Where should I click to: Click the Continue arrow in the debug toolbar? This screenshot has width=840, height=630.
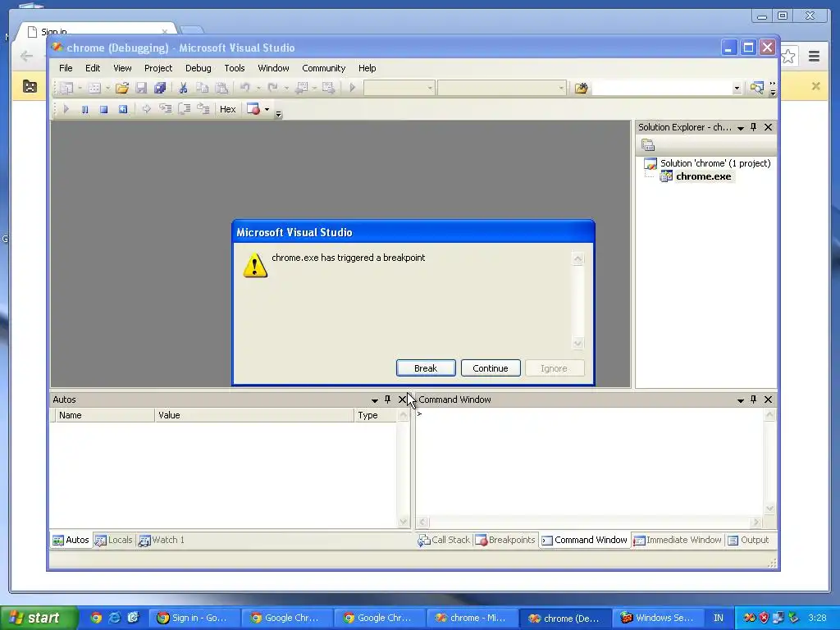(x=66, y=109)
